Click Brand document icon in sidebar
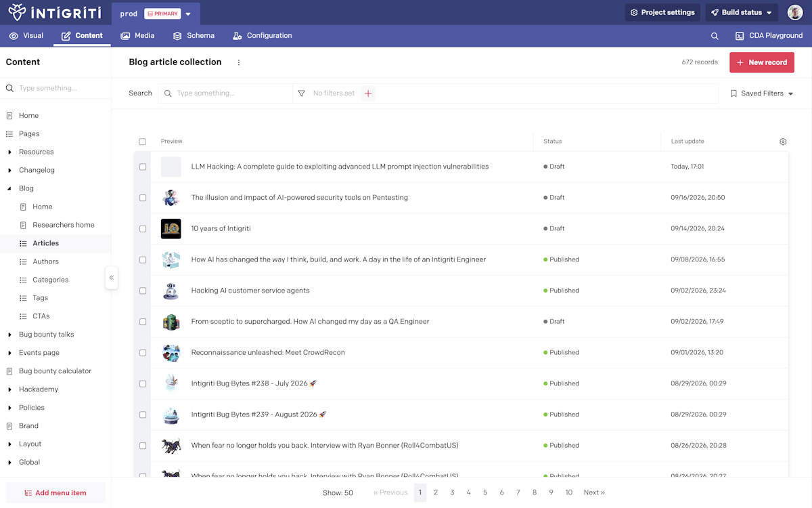The width and height of the screenshot is (812, 508). (9, 426)
